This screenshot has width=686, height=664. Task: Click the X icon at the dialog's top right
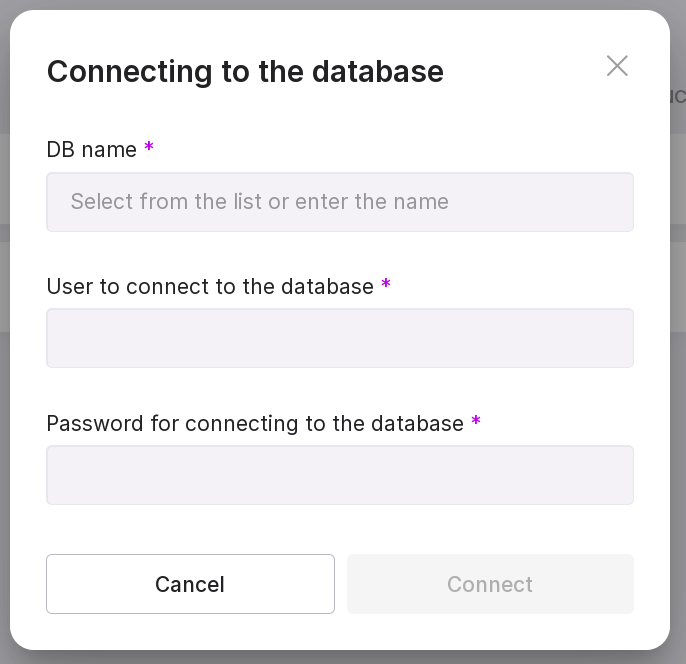(617, 66)
